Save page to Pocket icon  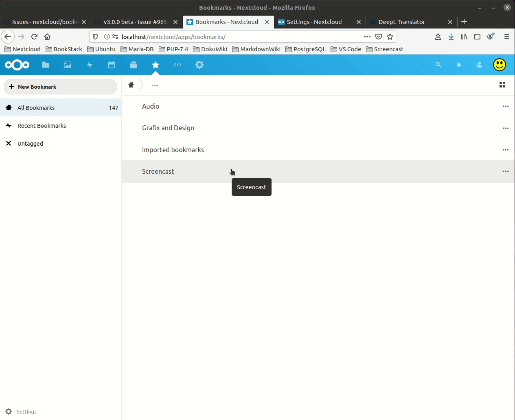(x=379, y=37)
